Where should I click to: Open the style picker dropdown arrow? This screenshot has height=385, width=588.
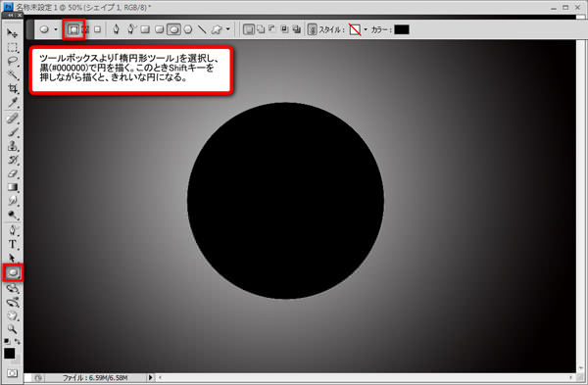(366, 29)
